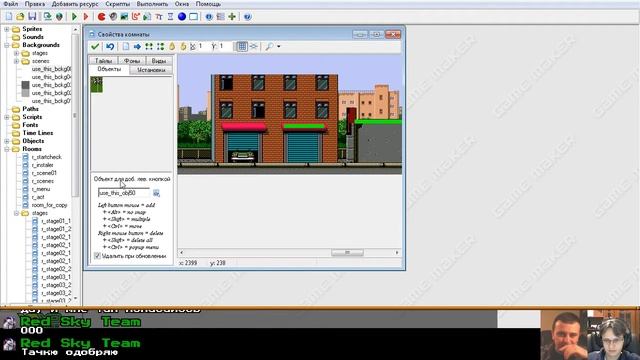Unlock all instances in the room
This screenshot has height=360, width=640.
point(183,47)
